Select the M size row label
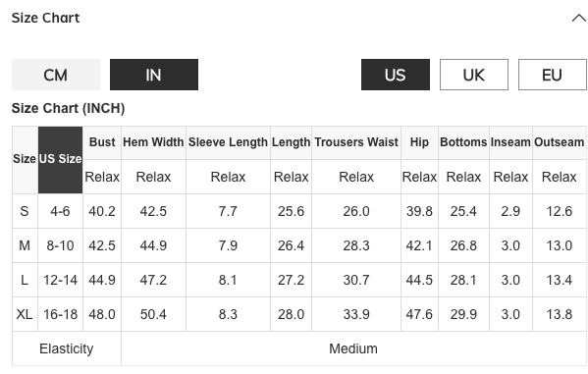The height and width of the screenshot is (374, 588). [x=25, y=245]
